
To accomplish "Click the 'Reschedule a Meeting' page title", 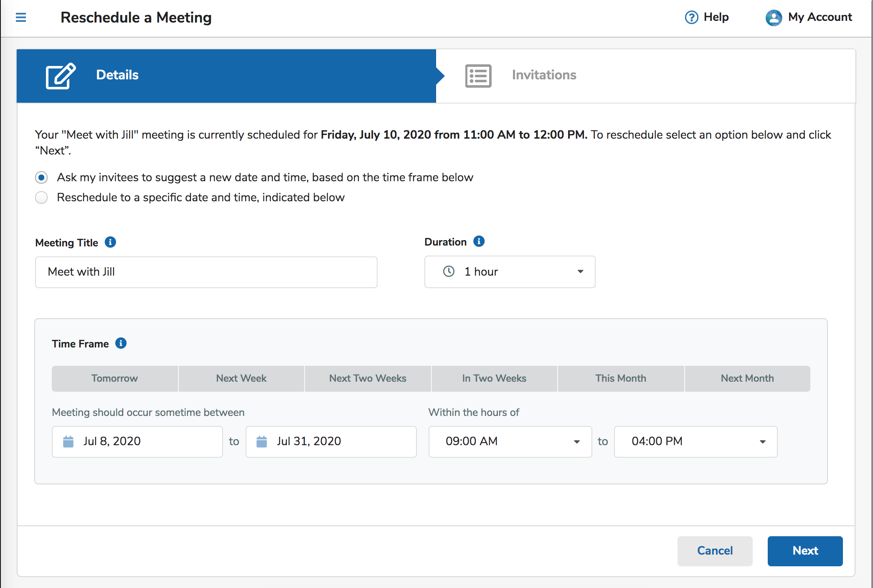I will 136,18.
